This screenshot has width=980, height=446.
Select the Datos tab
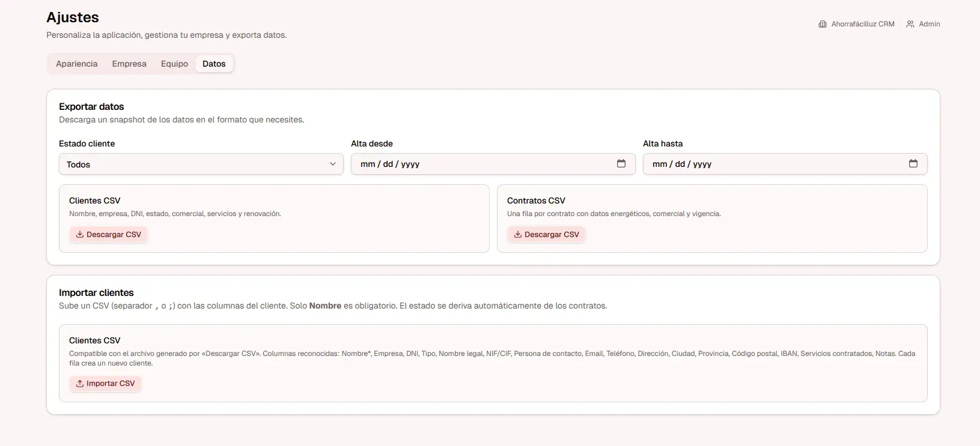pos(214,64)
